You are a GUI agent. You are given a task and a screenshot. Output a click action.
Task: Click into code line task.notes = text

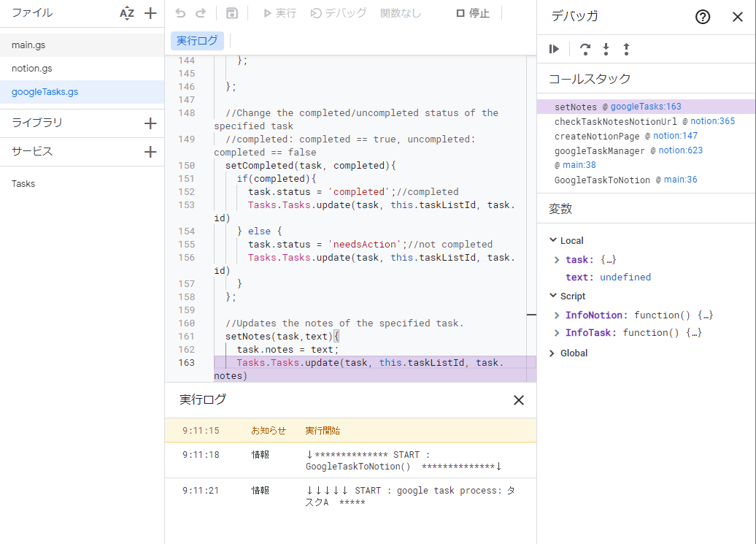[288, 350]
